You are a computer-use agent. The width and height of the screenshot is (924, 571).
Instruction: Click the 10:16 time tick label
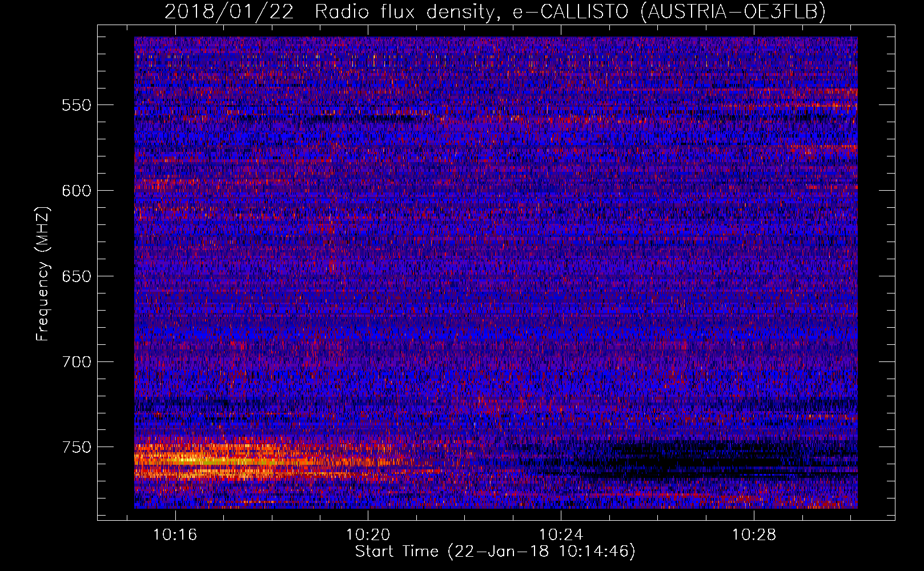coord(175,534)
